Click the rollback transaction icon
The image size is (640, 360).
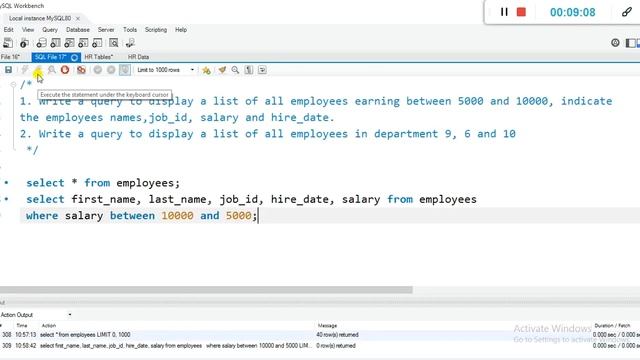(x=111, y=70)
